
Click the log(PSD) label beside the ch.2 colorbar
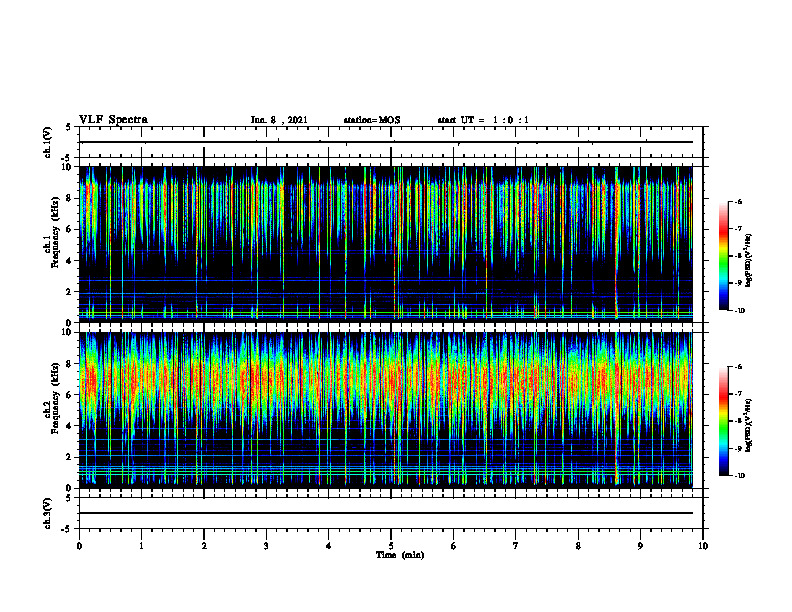click(749, 425)
